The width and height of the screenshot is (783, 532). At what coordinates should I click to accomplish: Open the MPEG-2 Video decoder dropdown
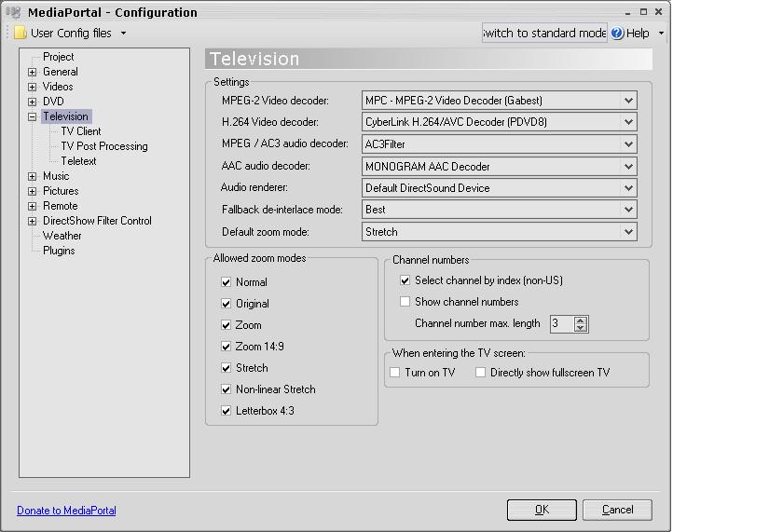pos(629,101)
